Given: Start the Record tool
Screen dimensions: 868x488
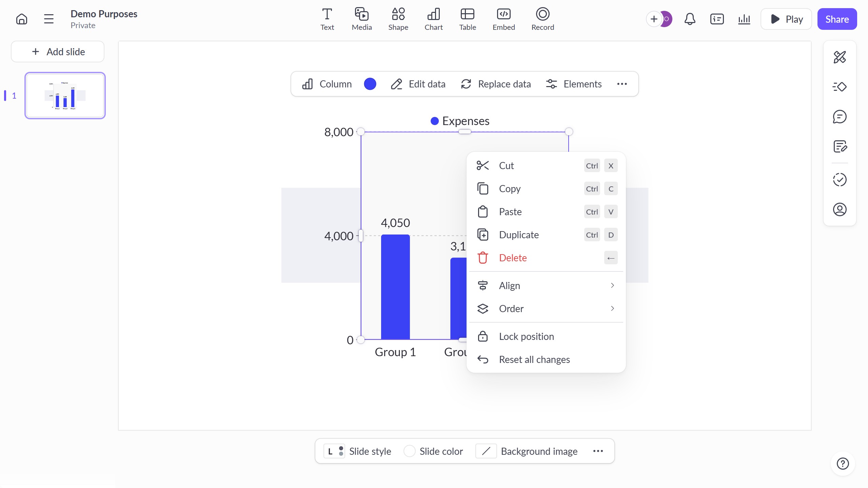Looking at the screenshot, I should click(542, 19).
